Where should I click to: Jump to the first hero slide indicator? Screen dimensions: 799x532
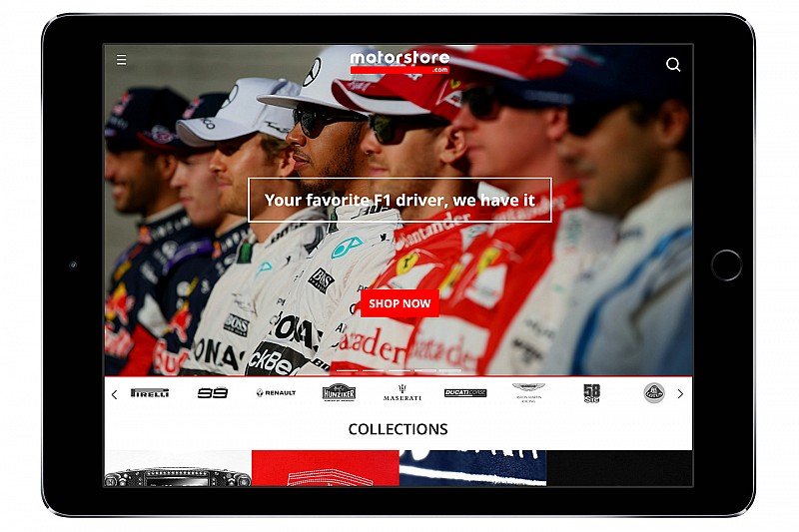point(347,370)
